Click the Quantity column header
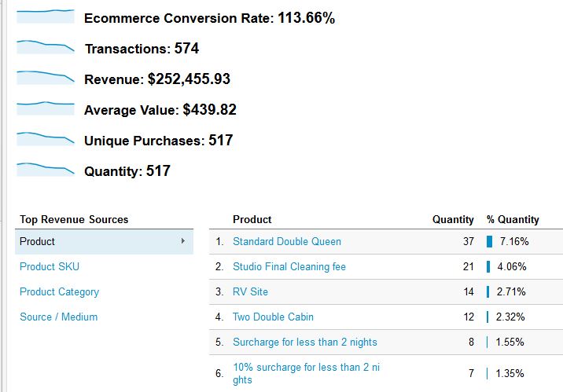Image resolution: width=563 pixels, height=392 pixels. click(x=453, y=219)
